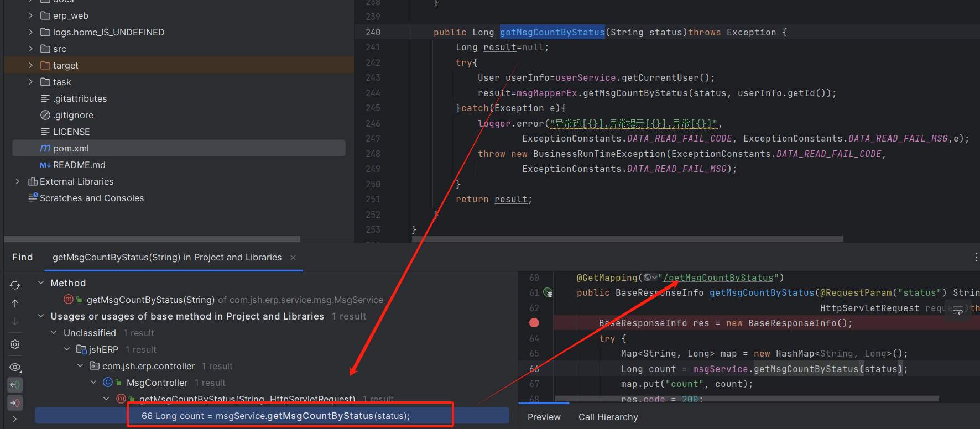The height and width of the screenshot is (429, 980).
Task: Expand the target folder
Action: [x=31, y=65]
